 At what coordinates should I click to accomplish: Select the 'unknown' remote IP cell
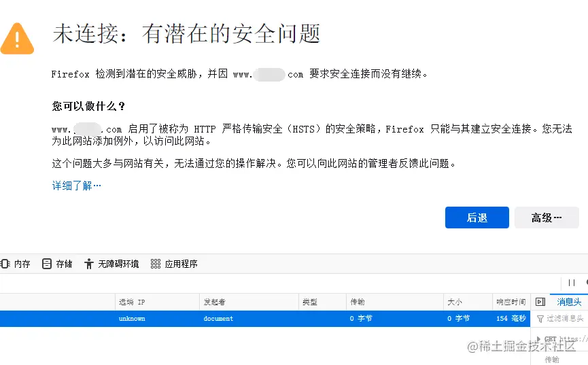coord(132,319)
